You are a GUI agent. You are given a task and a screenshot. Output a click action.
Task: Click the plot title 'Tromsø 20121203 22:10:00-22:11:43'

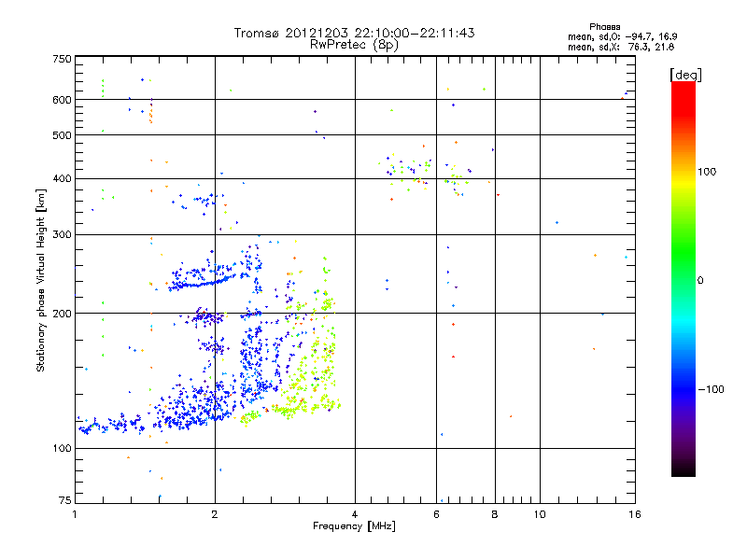(354, 33)
